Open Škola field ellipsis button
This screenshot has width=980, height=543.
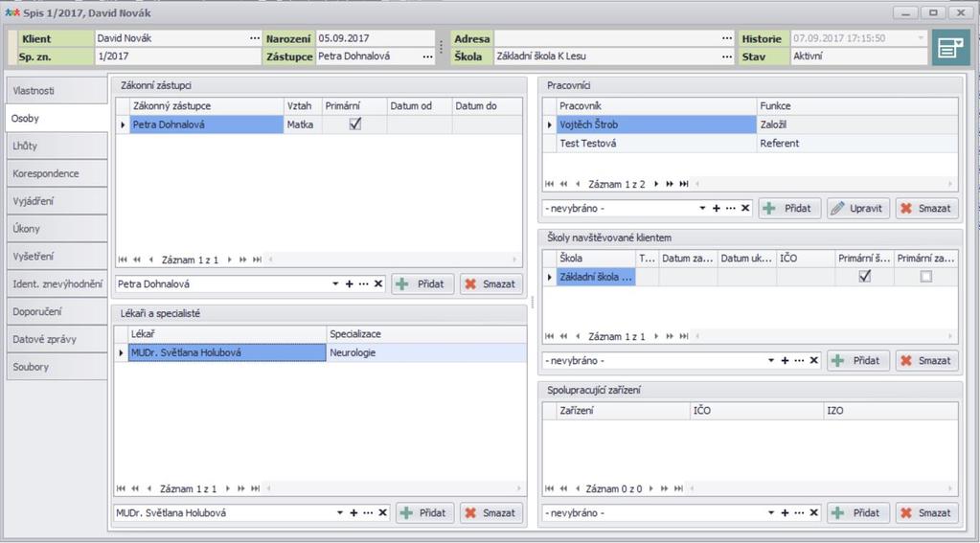coord(726,57)
